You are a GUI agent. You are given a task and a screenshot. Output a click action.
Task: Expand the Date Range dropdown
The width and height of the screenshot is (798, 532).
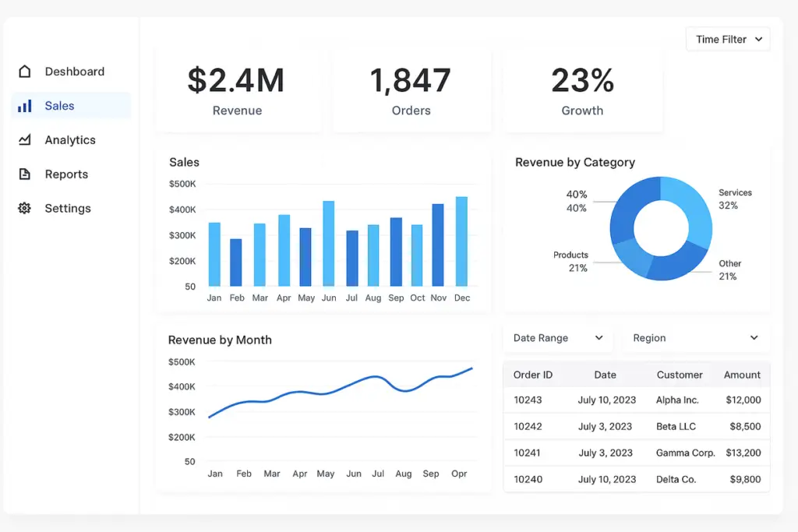pos(558,338)
